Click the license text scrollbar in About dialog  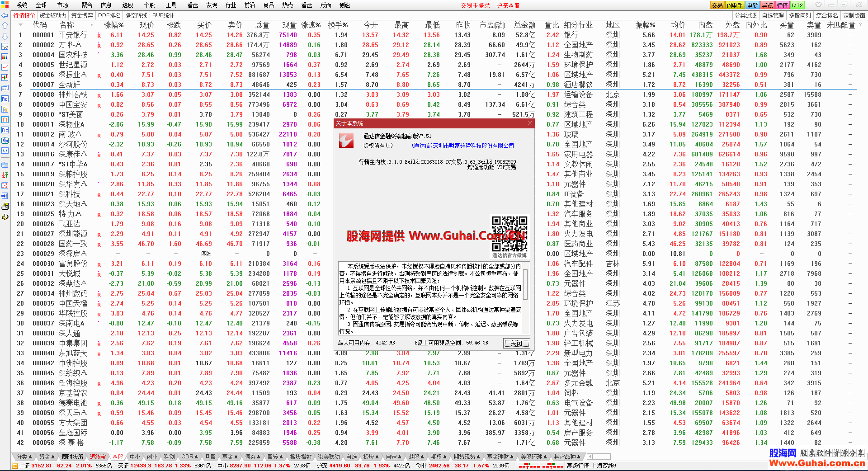[525, 285]
